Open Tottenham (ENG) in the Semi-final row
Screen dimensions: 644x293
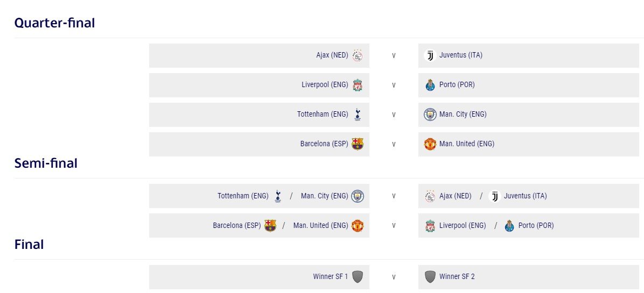coord(243,196)
